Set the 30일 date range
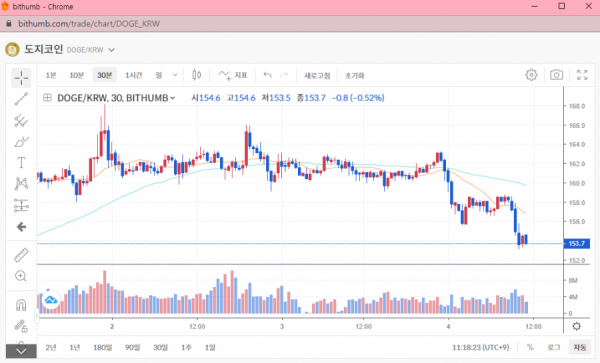Screen dimensions: 600x363 pos(160,347)
